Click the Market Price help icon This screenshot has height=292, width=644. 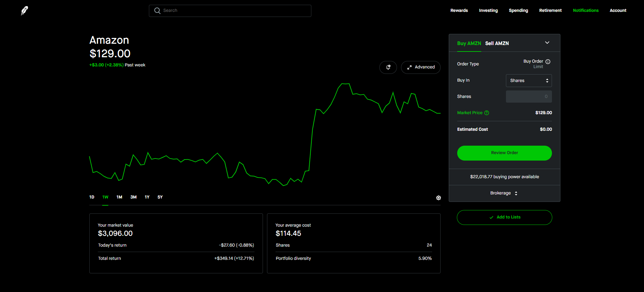(x=487, y=113)
